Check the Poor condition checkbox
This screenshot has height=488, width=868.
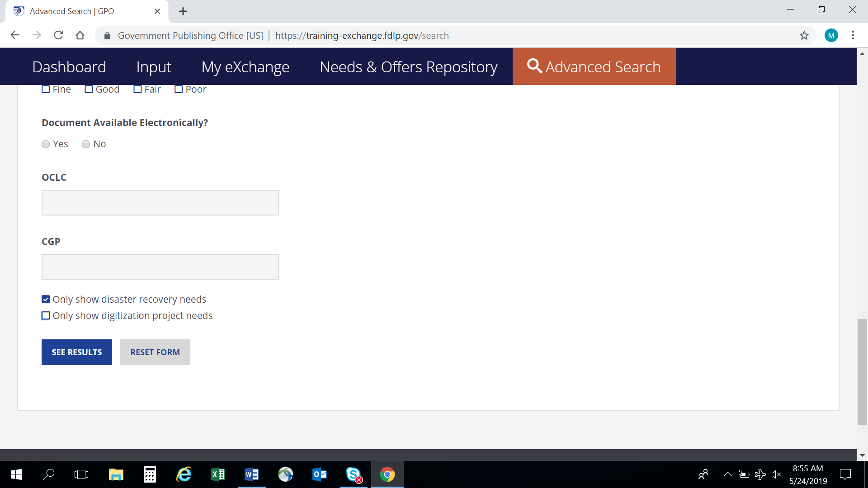tap(179, 89)
